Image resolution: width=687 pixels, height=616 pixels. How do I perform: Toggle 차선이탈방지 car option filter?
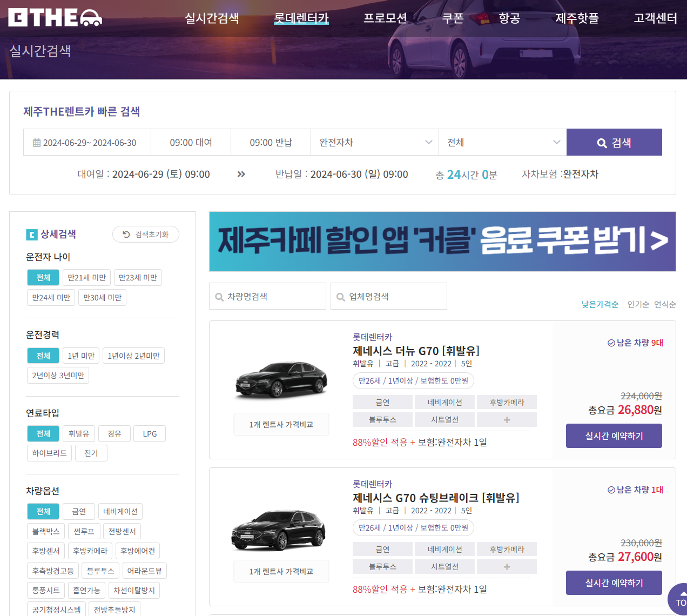(x=134, y=591)
